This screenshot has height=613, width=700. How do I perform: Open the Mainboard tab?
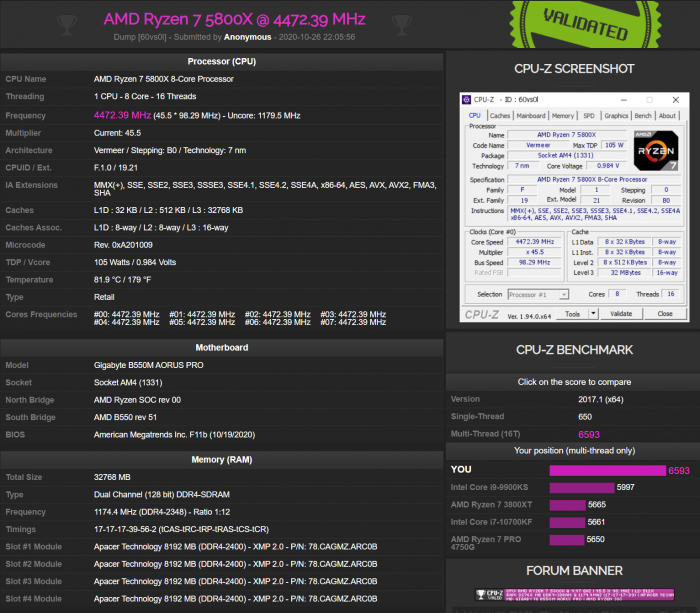[x=531, y=116]
